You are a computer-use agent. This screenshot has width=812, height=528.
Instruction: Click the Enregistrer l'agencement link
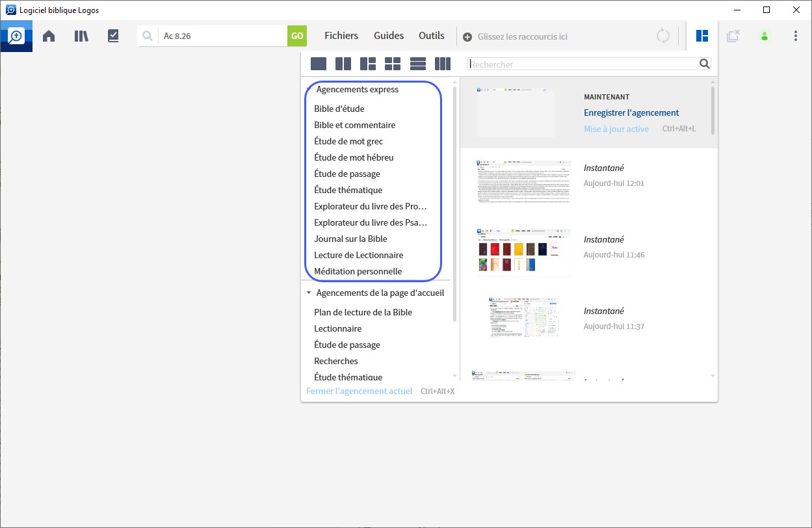631,112
